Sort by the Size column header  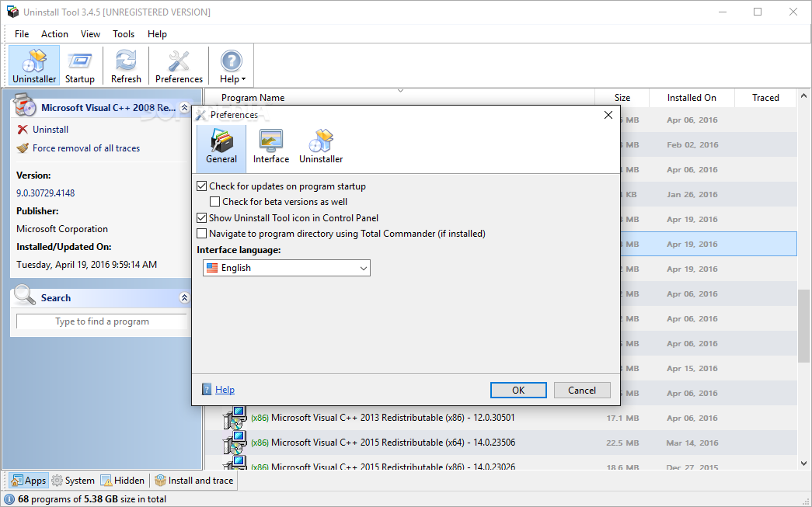(622, 98)
